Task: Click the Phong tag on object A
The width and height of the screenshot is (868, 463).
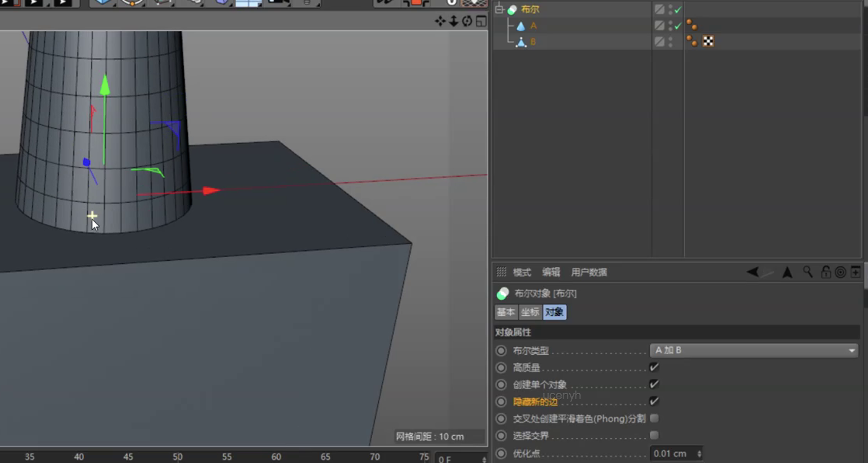Action: 692,25
